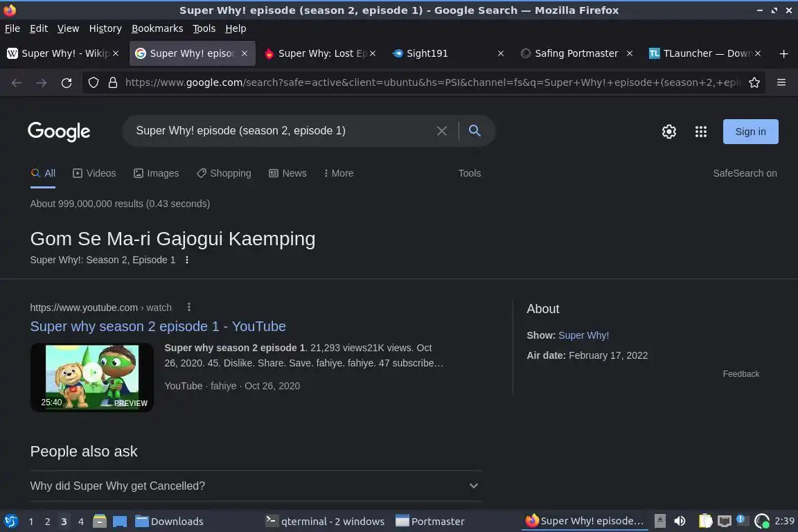Open the Portmaster tray icon
The height and width of the screenshot is (532, 798).
point(762,521)
